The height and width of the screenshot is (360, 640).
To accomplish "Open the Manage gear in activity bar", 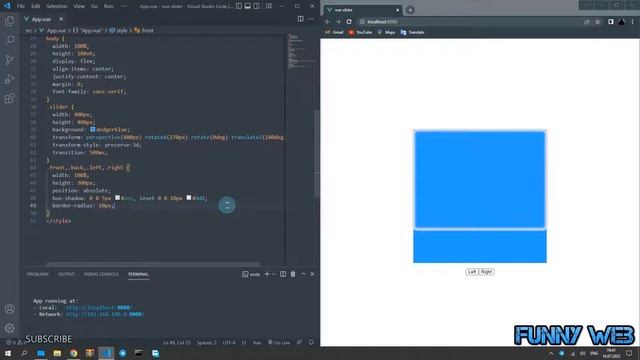I will coord(9,328).
